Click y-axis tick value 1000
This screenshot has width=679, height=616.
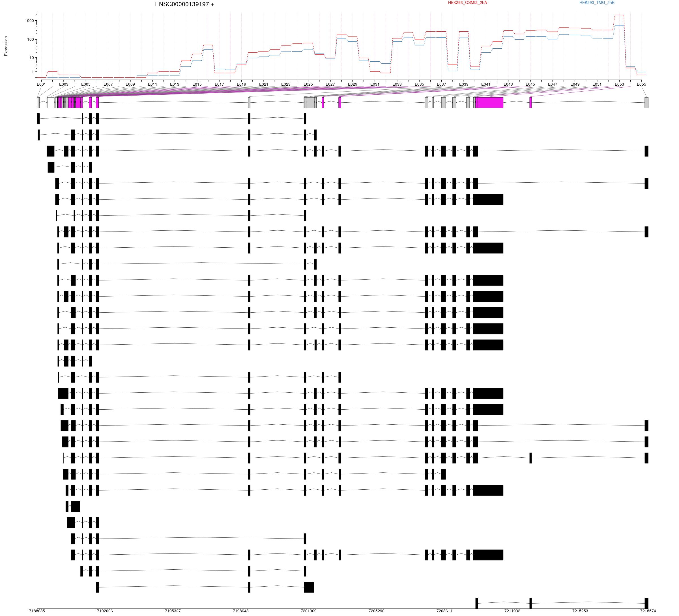(29, 21)
